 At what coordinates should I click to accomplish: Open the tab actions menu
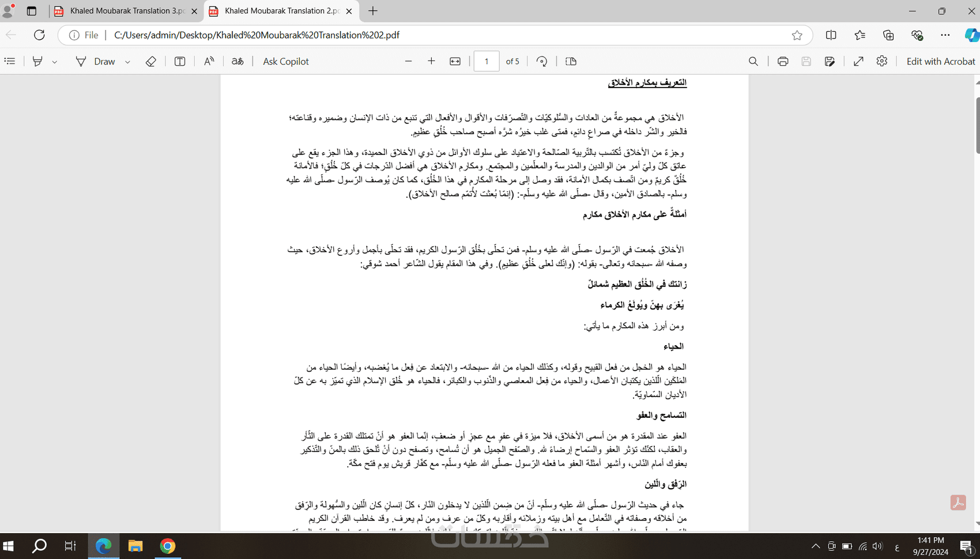(32, 11)
